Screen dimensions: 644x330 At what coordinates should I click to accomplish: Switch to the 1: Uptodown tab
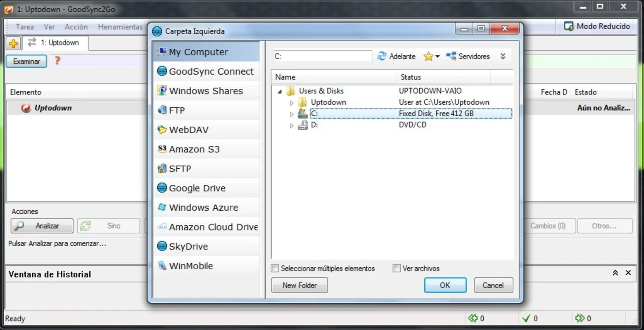55,43
